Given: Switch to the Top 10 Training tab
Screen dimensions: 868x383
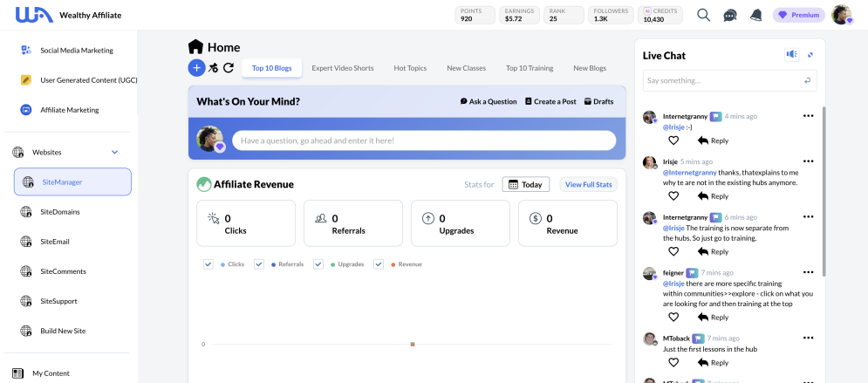Looking at the screenshot, I should coord(530,68).
